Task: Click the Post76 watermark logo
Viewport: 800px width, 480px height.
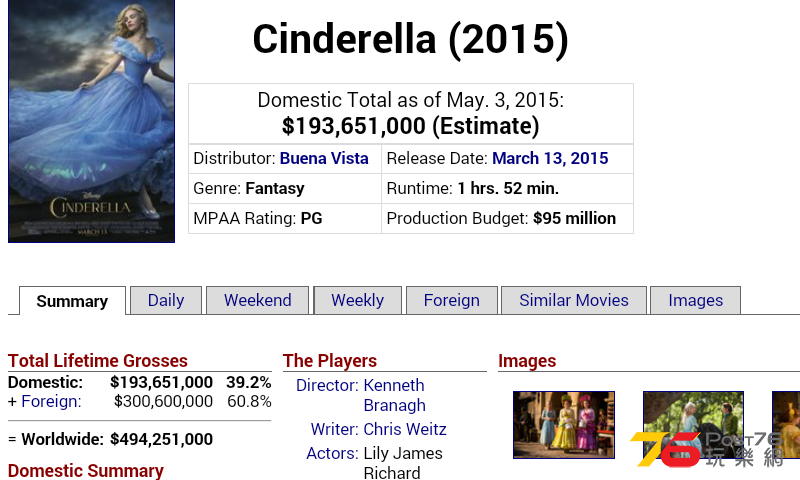Action: coord(707,449)
